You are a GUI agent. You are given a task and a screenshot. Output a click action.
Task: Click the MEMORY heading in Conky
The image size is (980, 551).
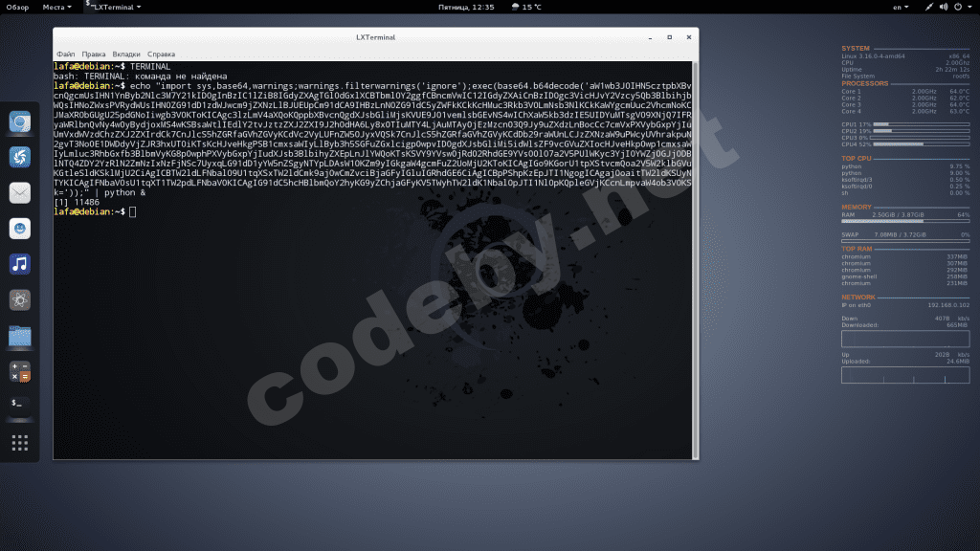857,207
